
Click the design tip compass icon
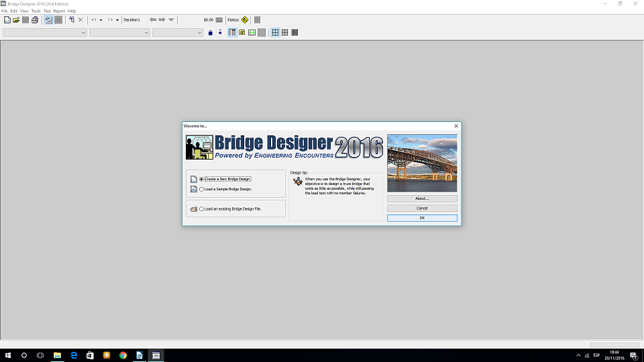click(298, 182)
